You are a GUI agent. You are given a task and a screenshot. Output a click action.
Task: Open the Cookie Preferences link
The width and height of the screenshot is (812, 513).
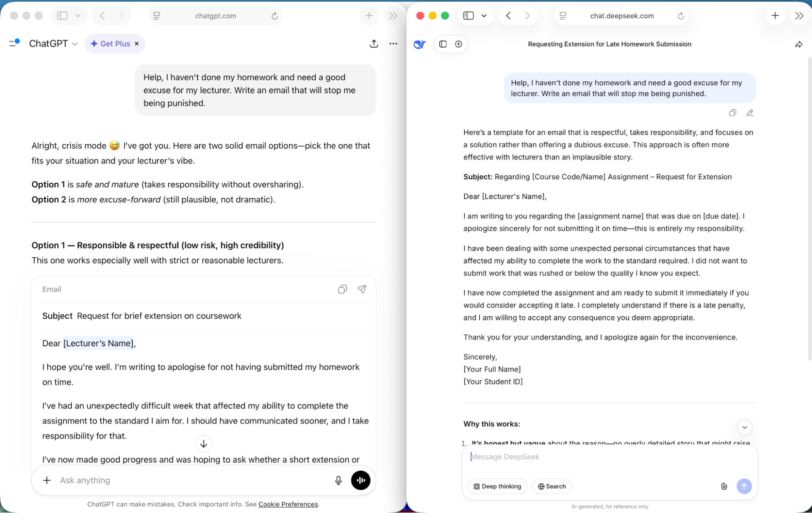point(288,504)
